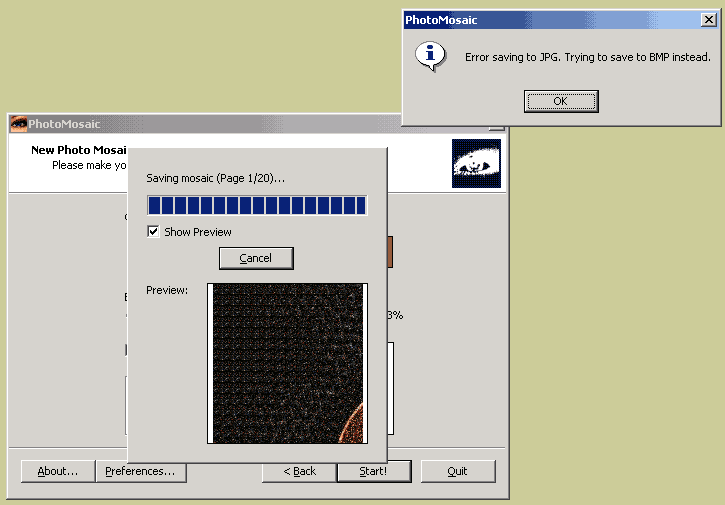Screen dimensions: 725x505
Task: Click the saving mosaic progress bar
Action: (257, 205)
